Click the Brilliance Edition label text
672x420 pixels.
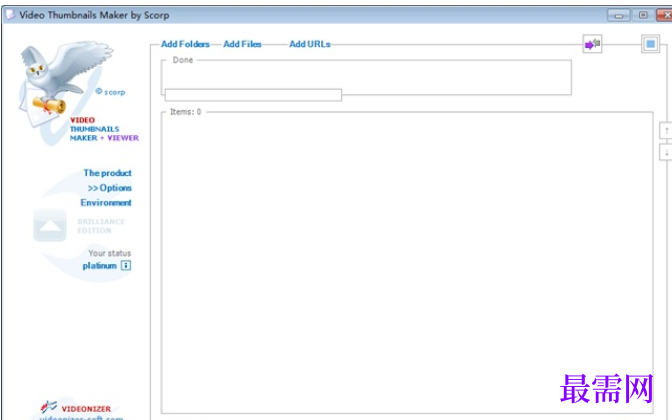click(x=101, y=226)
